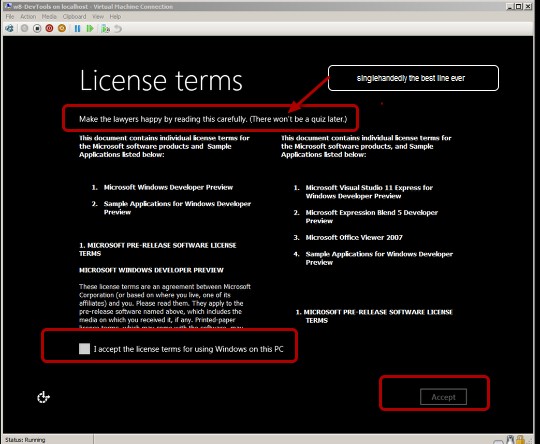Viewport: 540px width, 444px height.
Task: Click the lock icon in the status bar
Action: [520, 440]
